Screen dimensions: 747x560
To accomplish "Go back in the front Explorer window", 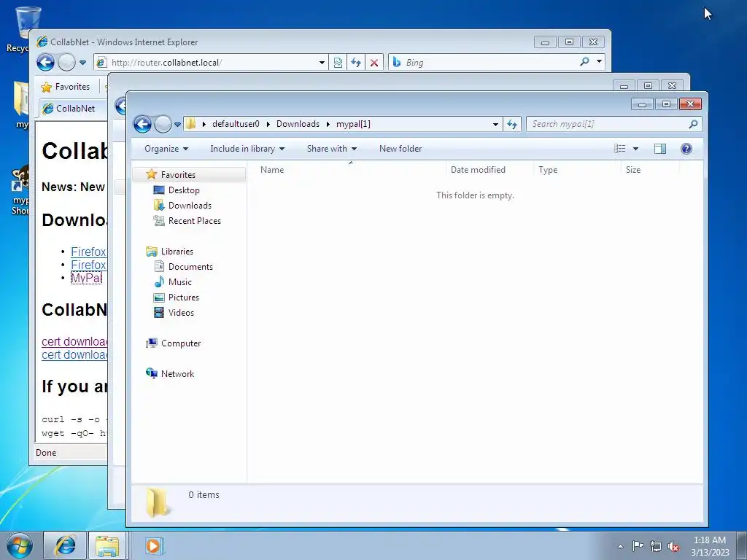I will point(142,124).
